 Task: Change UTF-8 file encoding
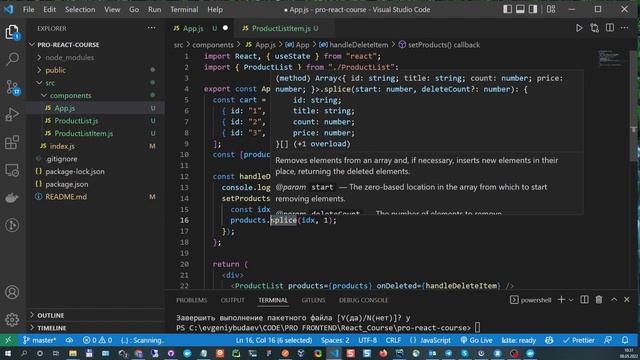pyautogui.click(x=368, y=340)
